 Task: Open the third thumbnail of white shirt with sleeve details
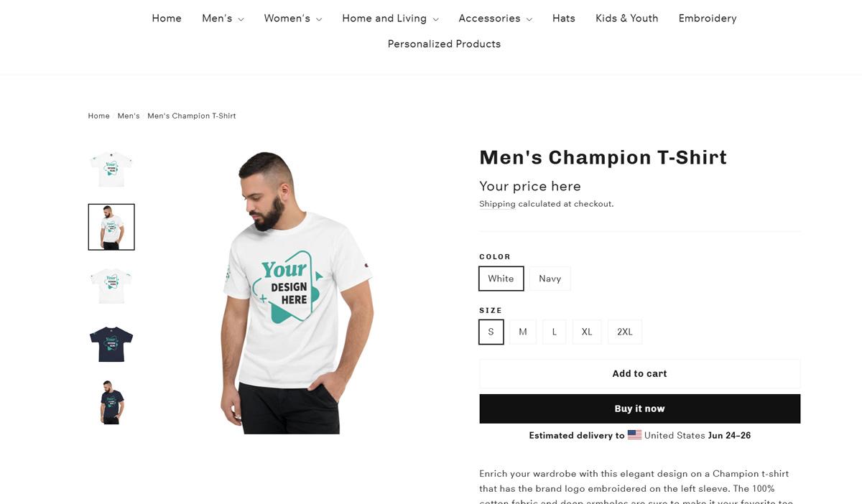point(111,285)
